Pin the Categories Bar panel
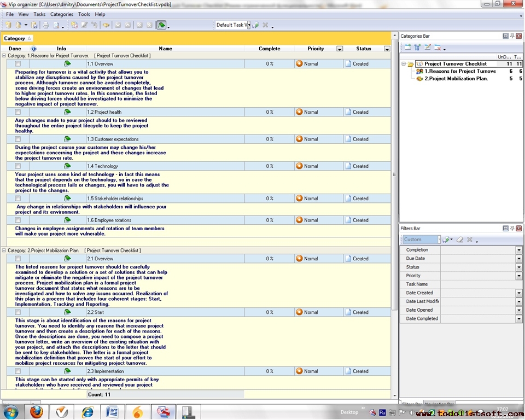525x420 pixels. tap(513, 36)
